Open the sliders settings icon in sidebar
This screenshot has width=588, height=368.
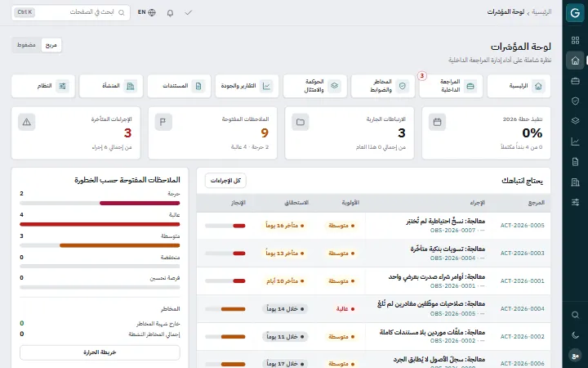pos(575,203)
